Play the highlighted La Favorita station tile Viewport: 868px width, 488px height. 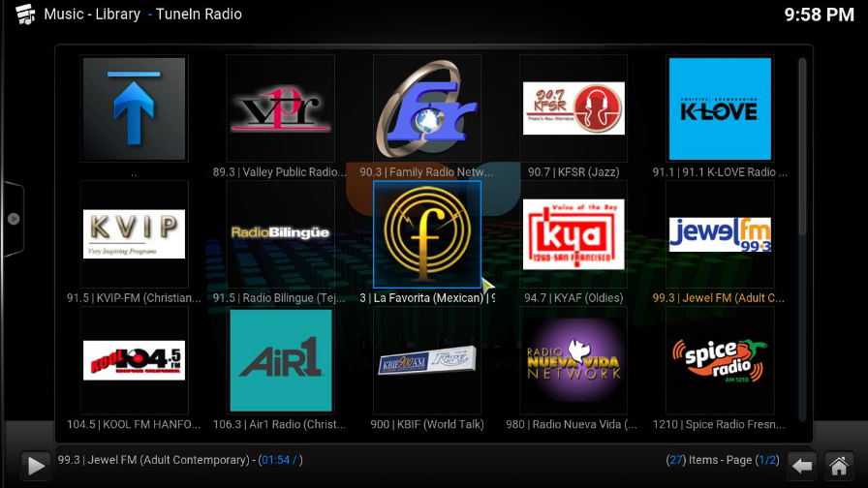point(427,234)
